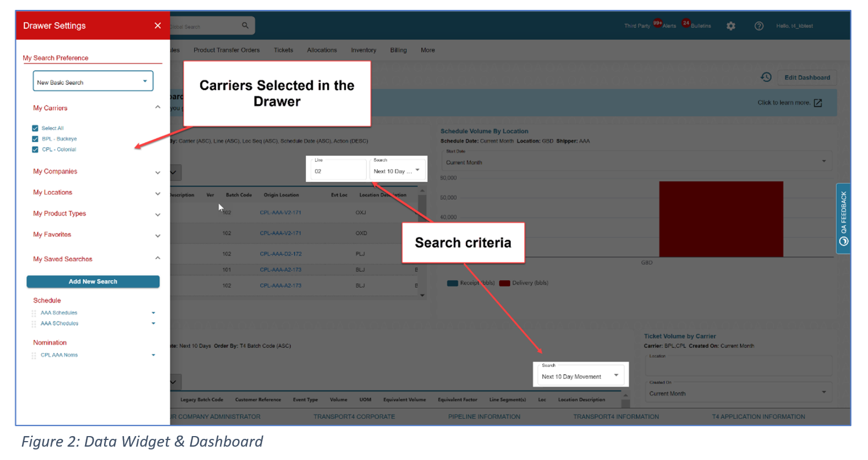
Task: Uncheck the CPL - Colonial carrier
Action: pos(35,150)
